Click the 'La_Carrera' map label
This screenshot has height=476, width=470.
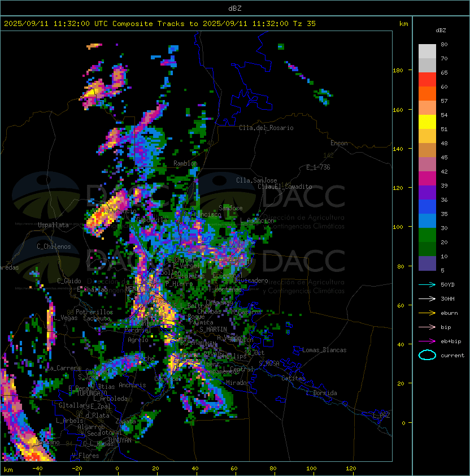(x=64, y=368)
